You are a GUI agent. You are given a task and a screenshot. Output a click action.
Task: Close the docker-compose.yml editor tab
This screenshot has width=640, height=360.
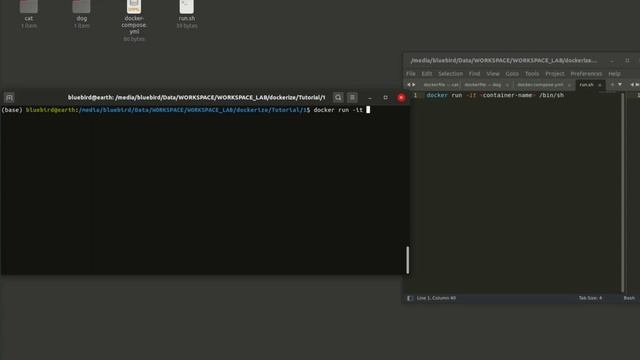(x=569, y=85)
